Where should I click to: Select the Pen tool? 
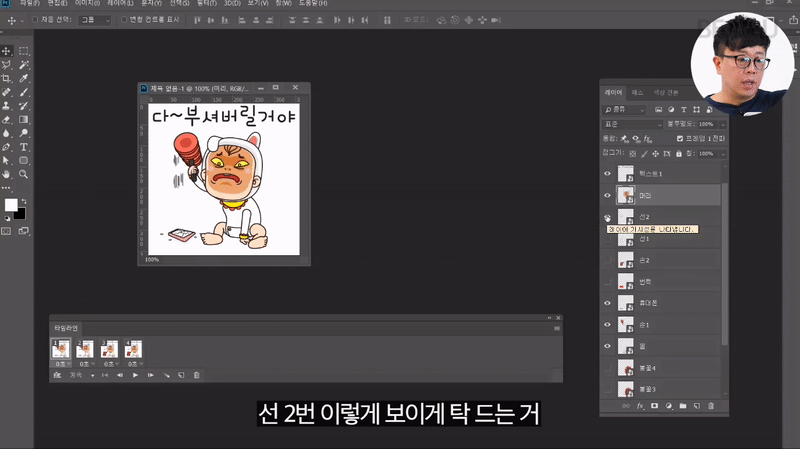(x=6, y=147)
